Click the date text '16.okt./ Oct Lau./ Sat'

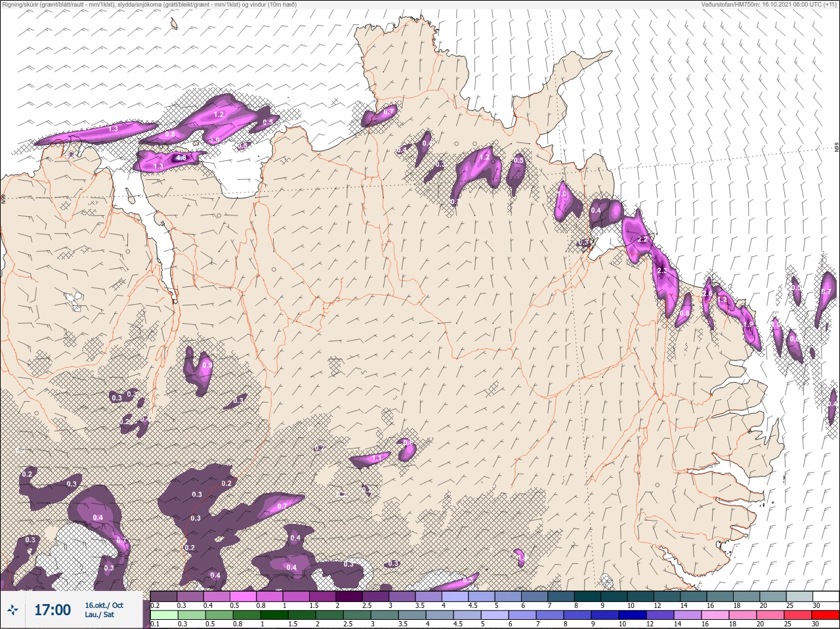coord(104,610)
